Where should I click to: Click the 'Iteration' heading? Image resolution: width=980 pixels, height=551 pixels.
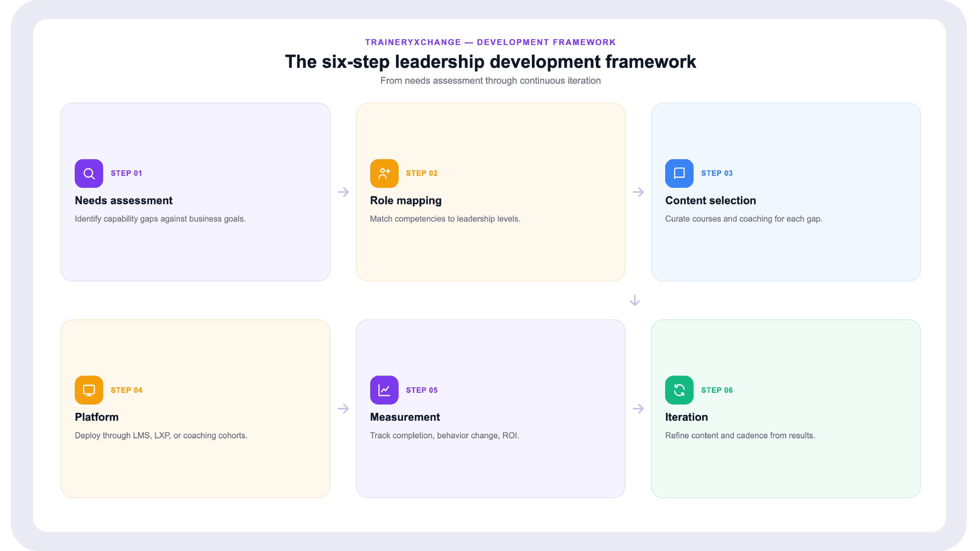point(686,417)
